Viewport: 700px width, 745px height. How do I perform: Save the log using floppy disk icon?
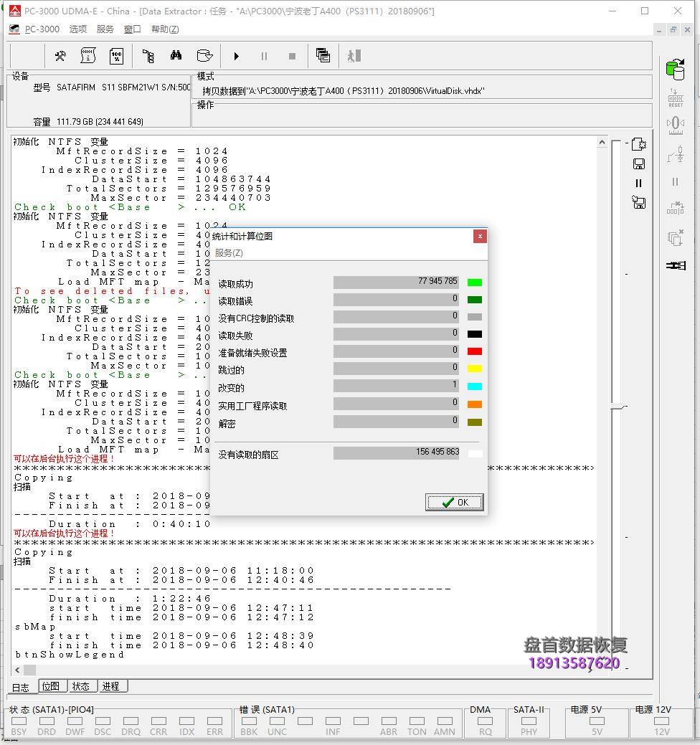[x=639, y=163]
